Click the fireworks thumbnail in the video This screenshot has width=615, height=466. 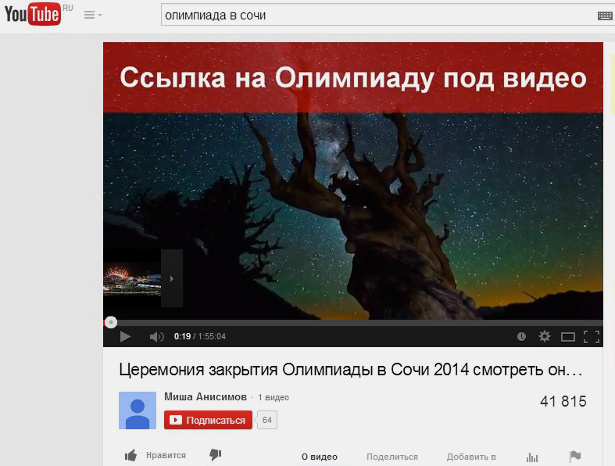coord(131,278)
